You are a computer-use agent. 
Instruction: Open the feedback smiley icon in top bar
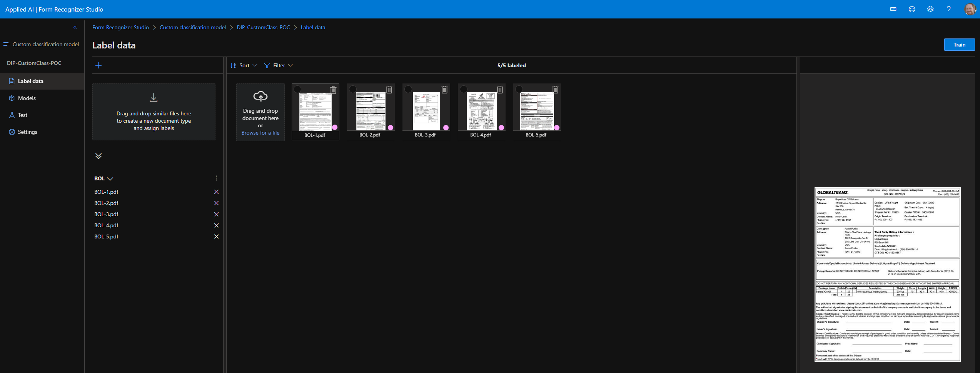(912, 9)
